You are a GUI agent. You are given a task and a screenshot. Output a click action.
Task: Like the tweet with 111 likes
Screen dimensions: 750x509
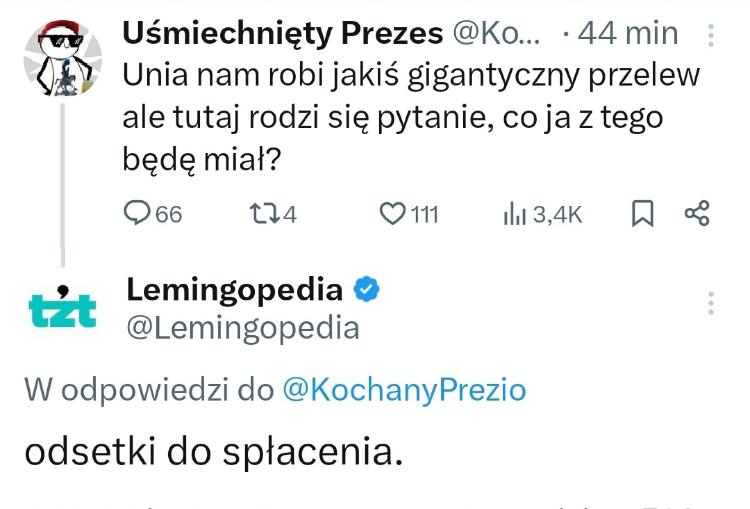point(393,213)
